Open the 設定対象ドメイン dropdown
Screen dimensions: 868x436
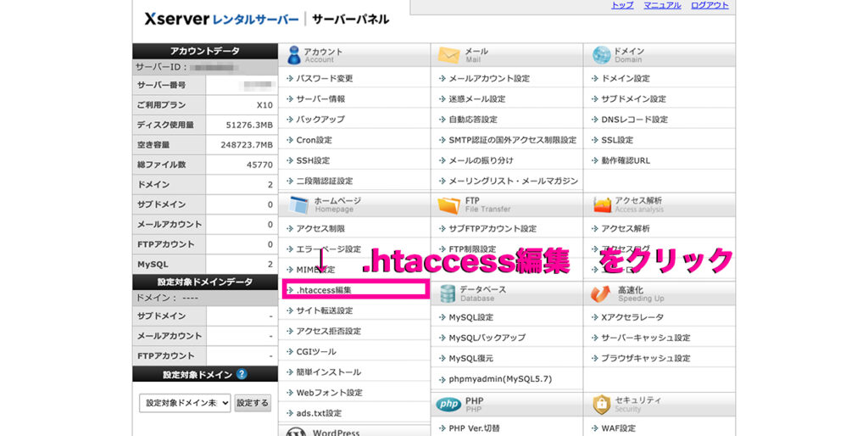(184, 403)
